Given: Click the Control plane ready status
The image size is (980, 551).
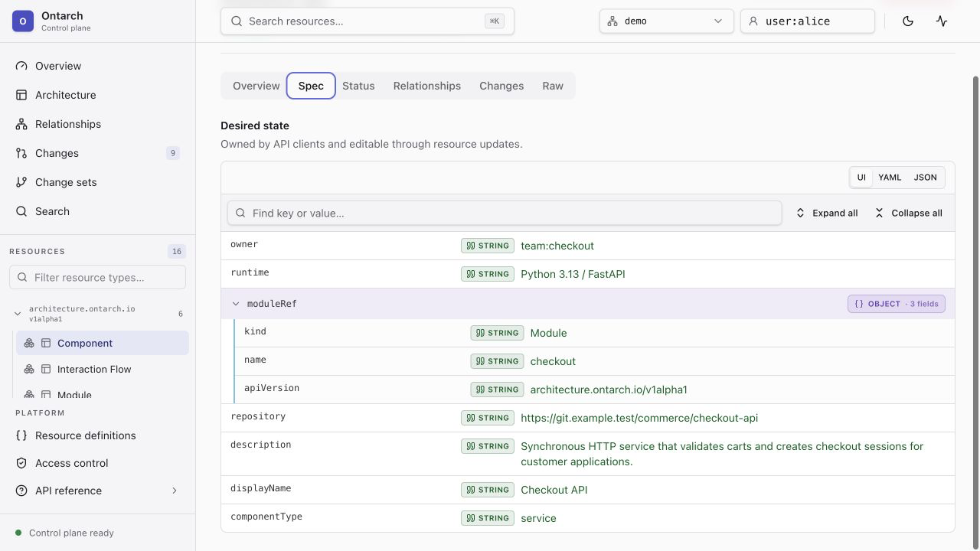Looking at the screenshot, I should coord(64,533).
